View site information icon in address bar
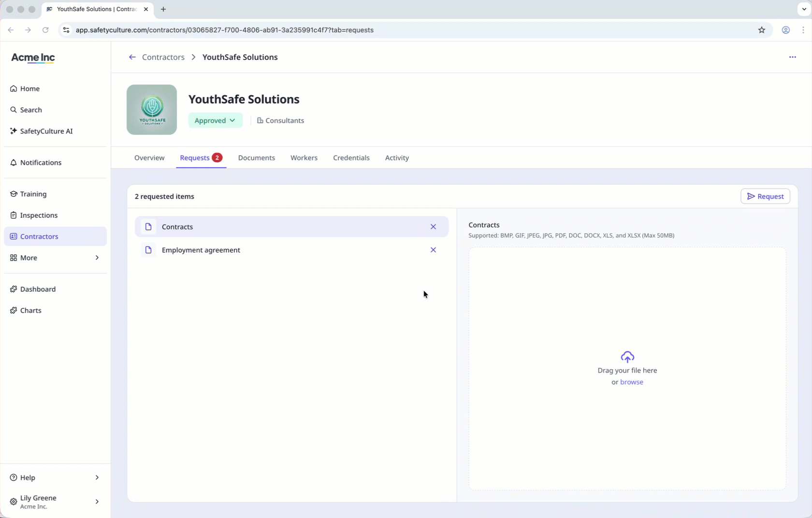This screenshot has height=518, width=812. (66, 30)
